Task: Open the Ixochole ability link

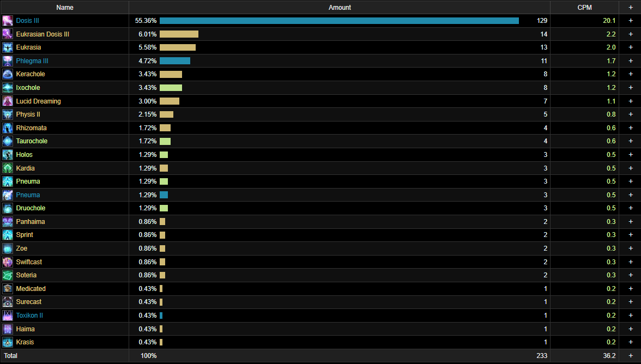Action: click(x=28, y=87)
